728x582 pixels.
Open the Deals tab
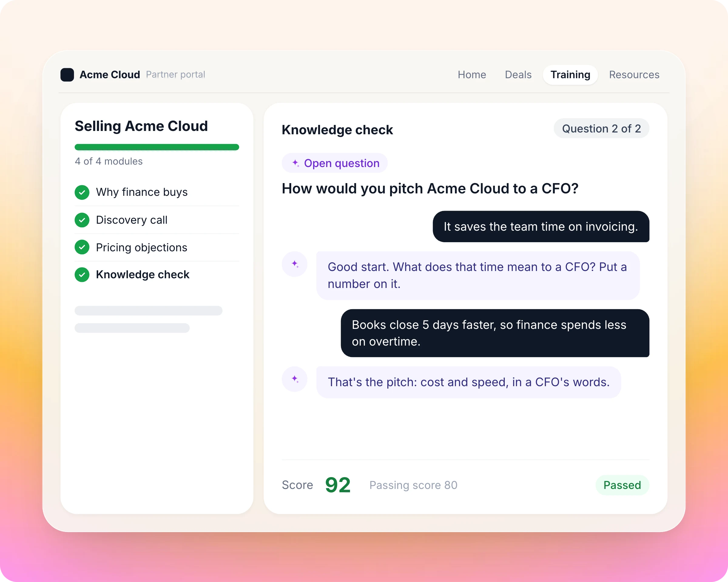518,75
